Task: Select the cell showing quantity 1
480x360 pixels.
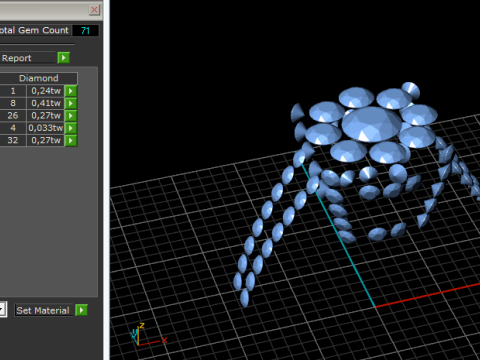Action: tap(13, 91)
